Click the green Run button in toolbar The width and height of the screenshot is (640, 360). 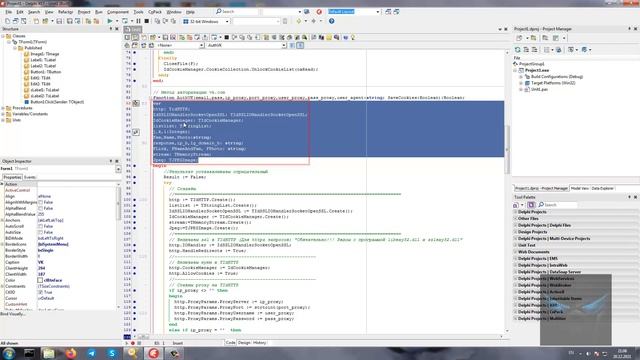pyautogui.click(x=110, y=21)
